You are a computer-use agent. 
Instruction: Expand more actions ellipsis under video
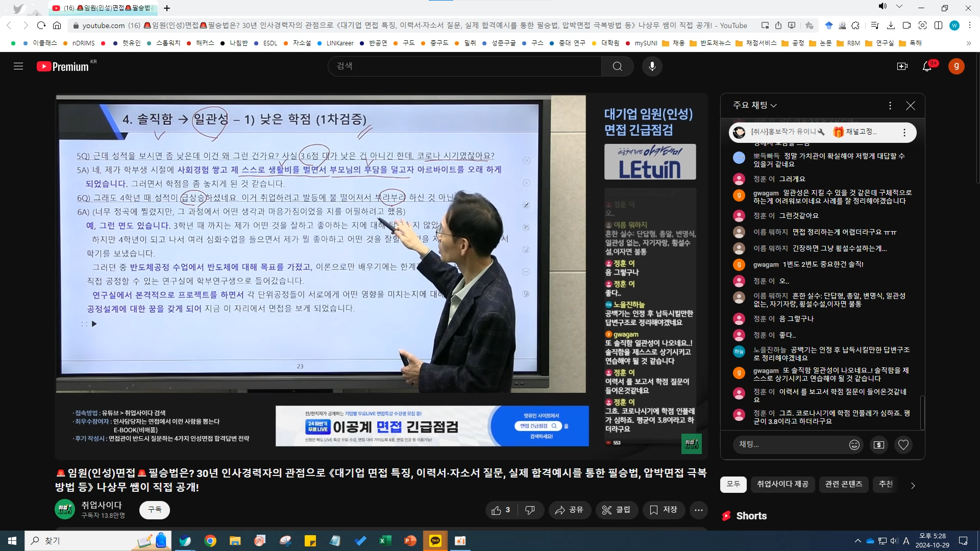coord(698,510)
